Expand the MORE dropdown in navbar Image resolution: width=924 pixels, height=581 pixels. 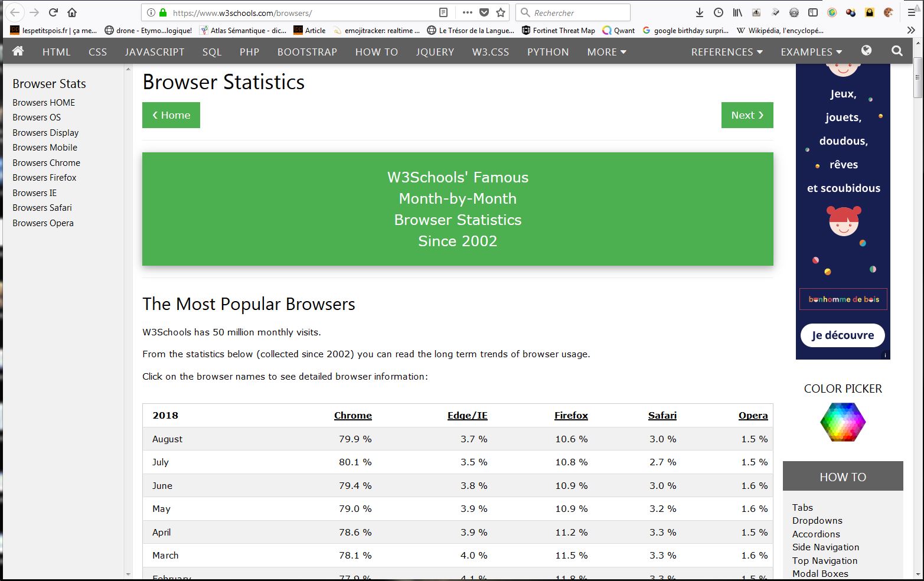606,52
